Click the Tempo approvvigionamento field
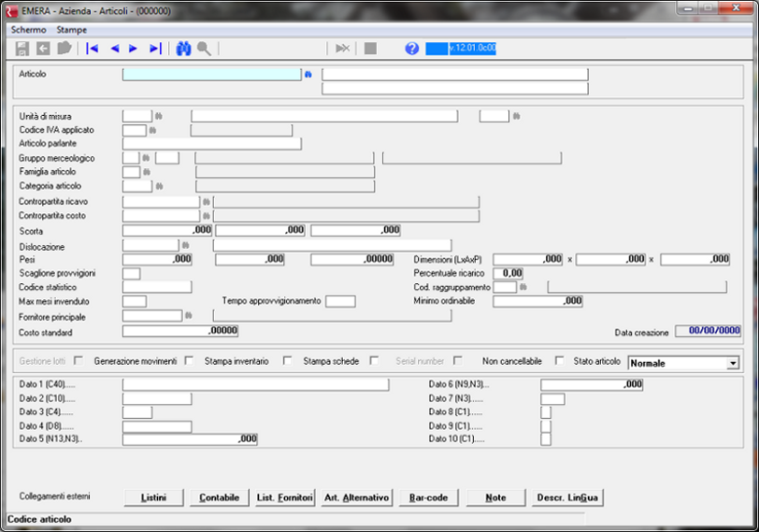This screenshot has width=759, height=532. 341,302
